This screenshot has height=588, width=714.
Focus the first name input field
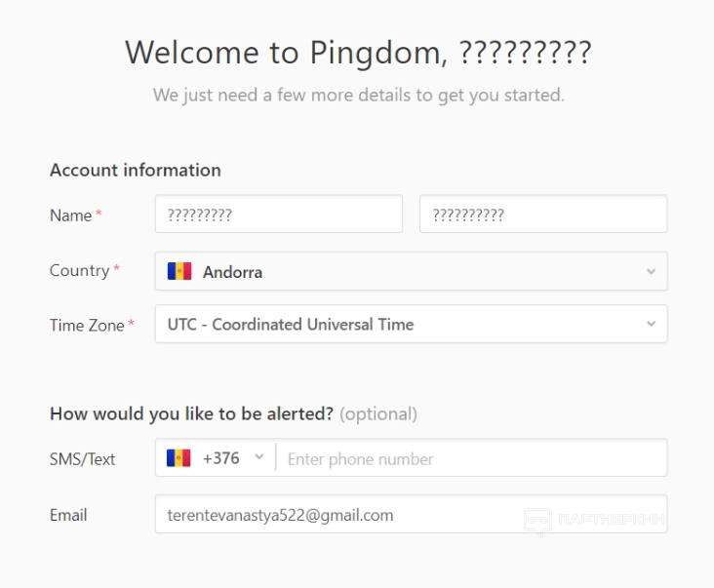coord(278,215)
